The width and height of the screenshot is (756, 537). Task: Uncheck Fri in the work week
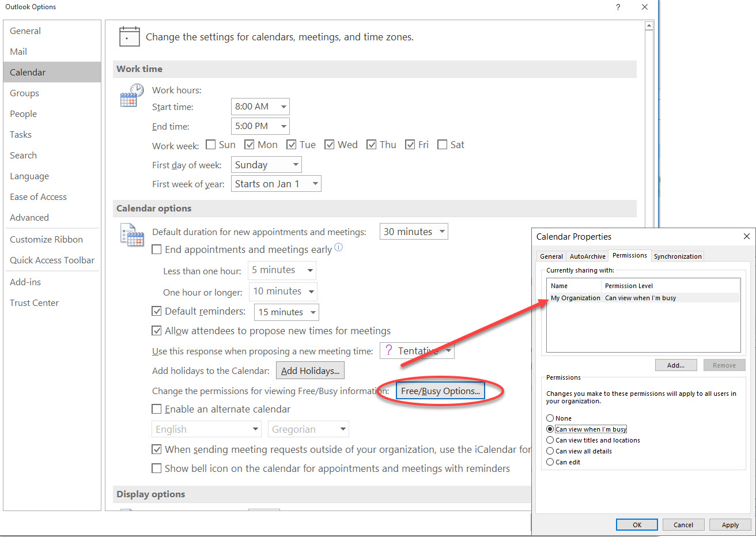pyautogui.click(x=410, y=145)
